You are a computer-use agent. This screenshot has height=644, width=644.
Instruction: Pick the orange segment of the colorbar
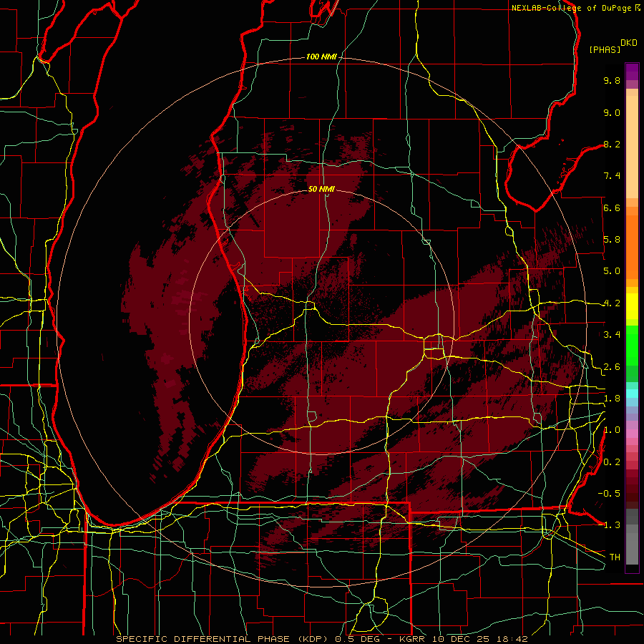pos(632,246)
